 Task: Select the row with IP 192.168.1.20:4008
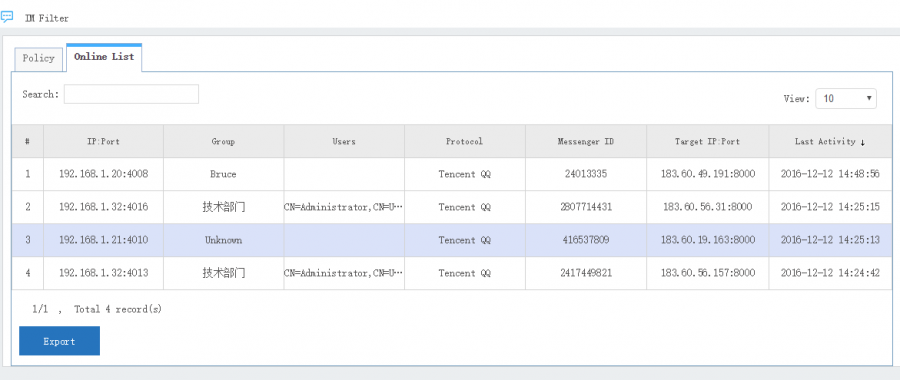452,174
